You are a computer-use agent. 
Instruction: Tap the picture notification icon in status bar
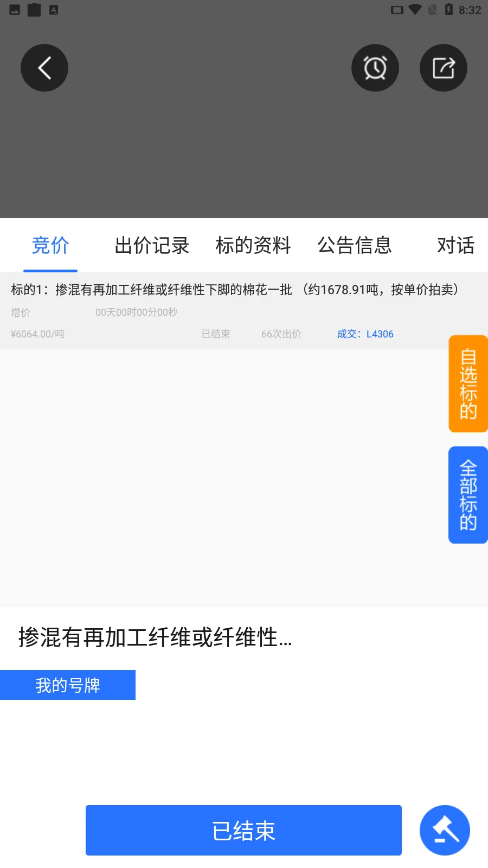click(15, 10)
